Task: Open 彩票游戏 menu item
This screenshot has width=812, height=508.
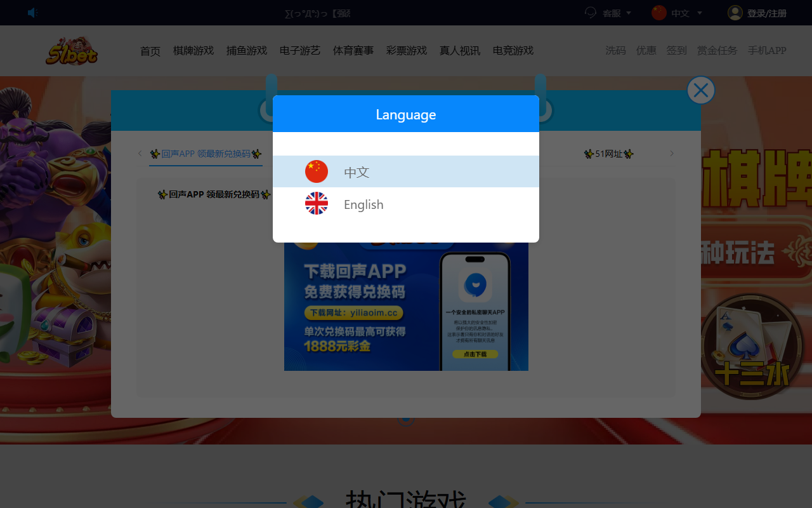Action: (407, 51)
